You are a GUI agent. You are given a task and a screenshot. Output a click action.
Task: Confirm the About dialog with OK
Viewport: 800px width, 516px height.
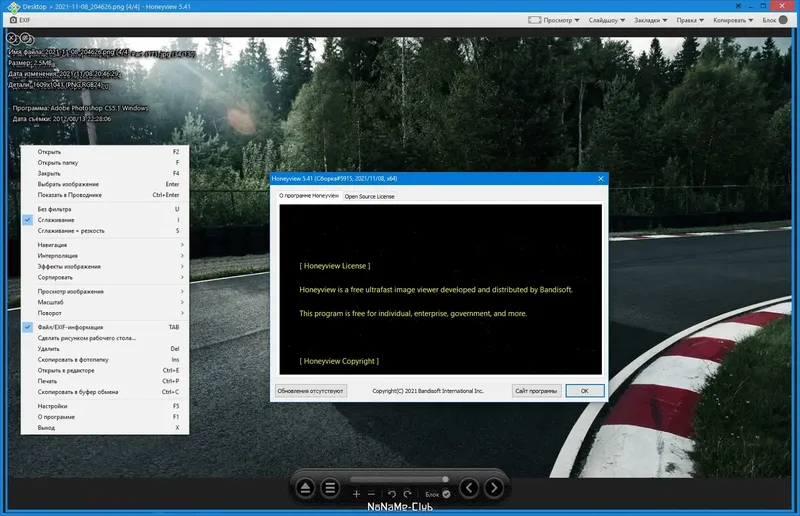(585, 391)
